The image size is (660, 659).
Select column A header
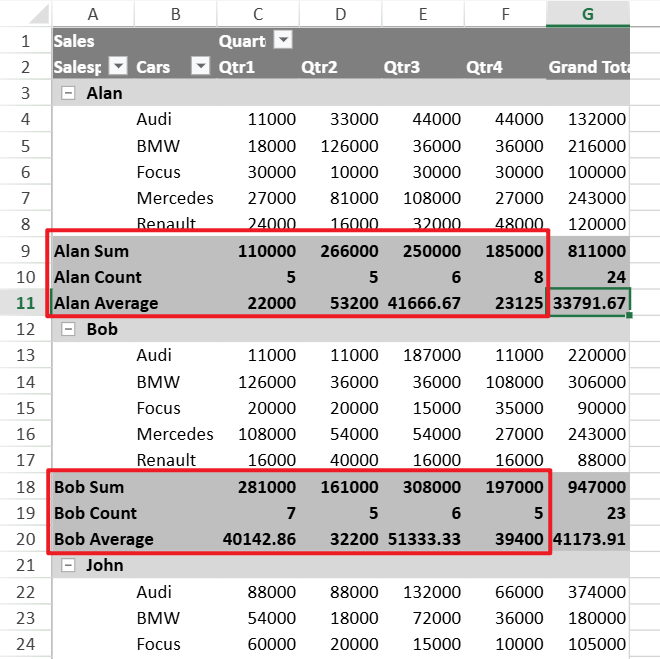point(93,14)
